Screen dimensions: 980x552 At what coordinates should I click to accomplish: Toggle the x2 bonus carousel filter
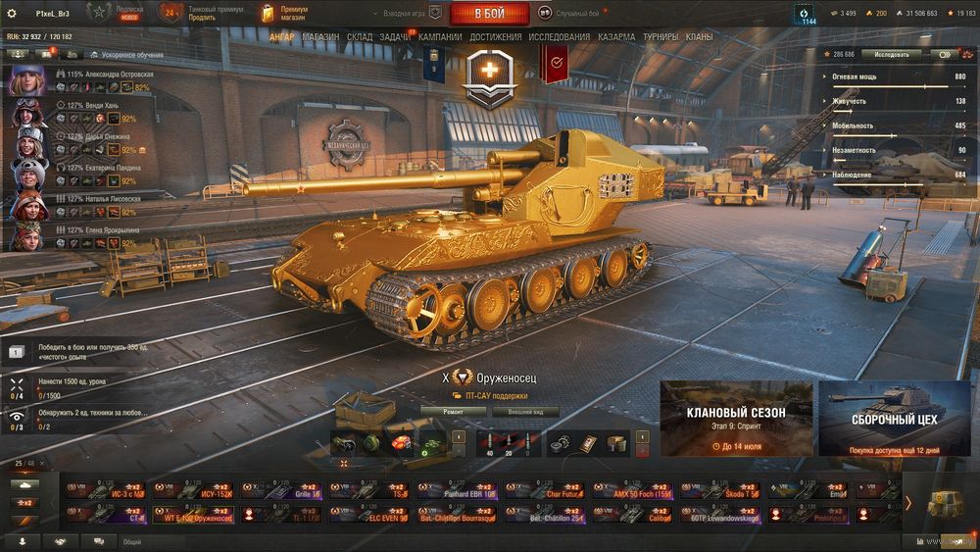(25, 503)
